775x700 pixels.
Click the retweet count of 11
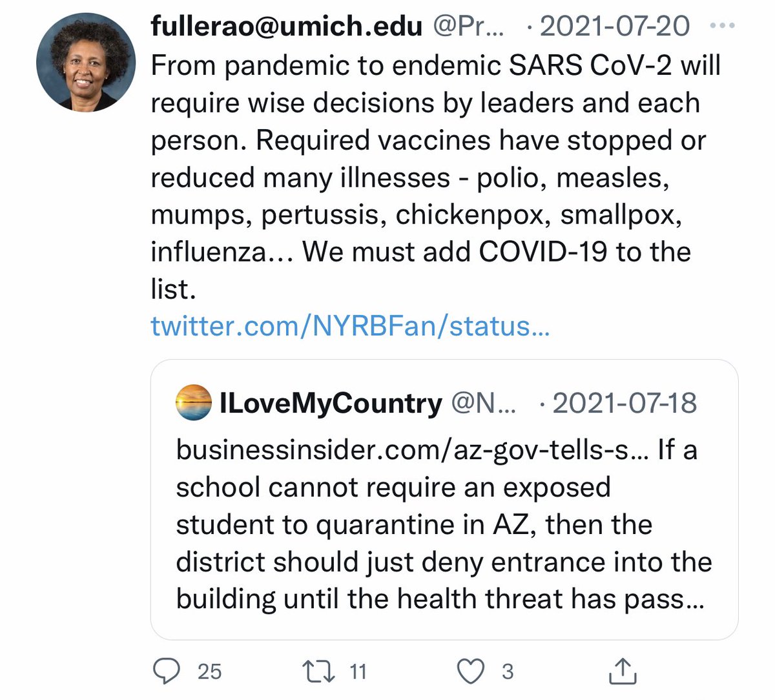[x=358, y=672]
